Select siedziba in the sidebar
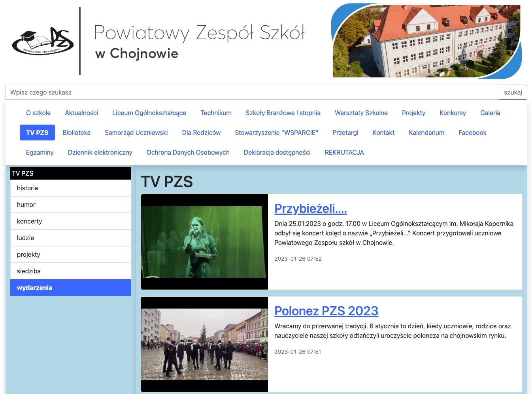 (x=28, y=271)
